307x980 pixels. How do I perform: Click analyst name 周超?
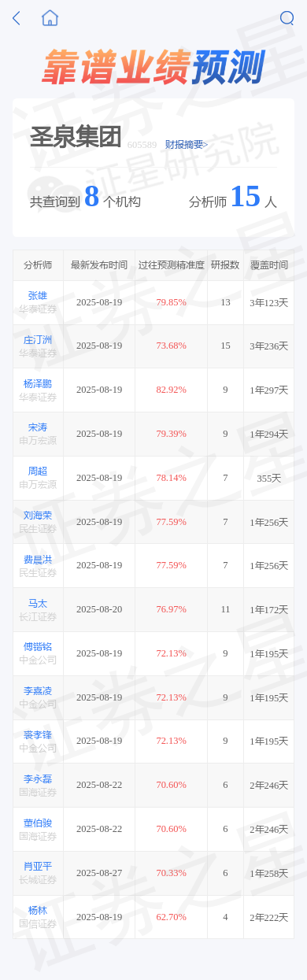click(38, 472)
